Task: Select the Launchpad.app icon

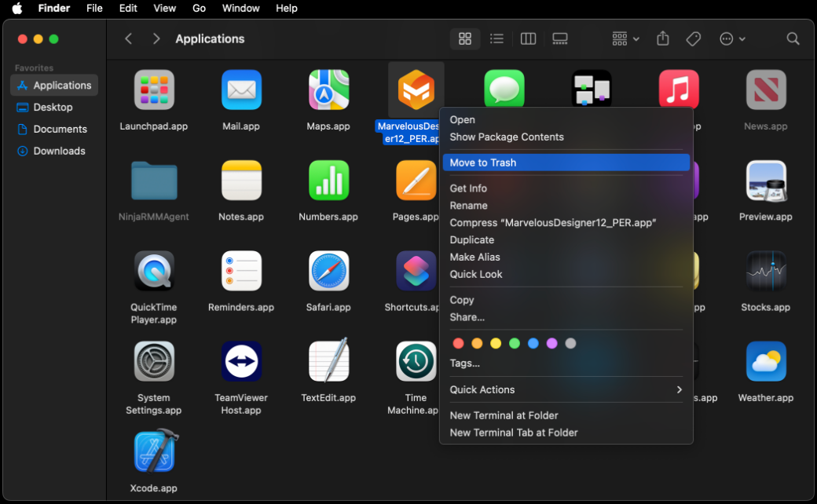Action: click(154, 89)
